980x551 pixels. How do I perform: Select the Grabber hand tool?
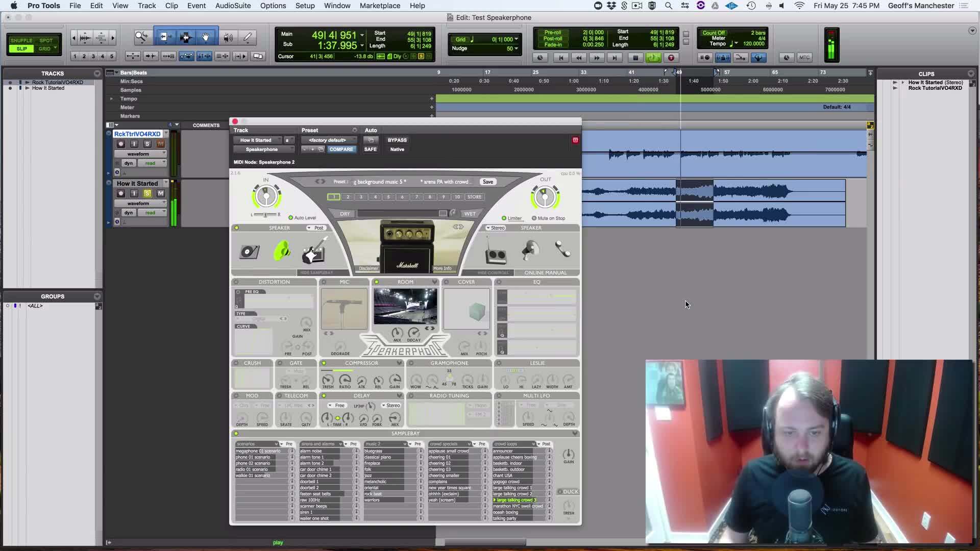pos(206,37)
